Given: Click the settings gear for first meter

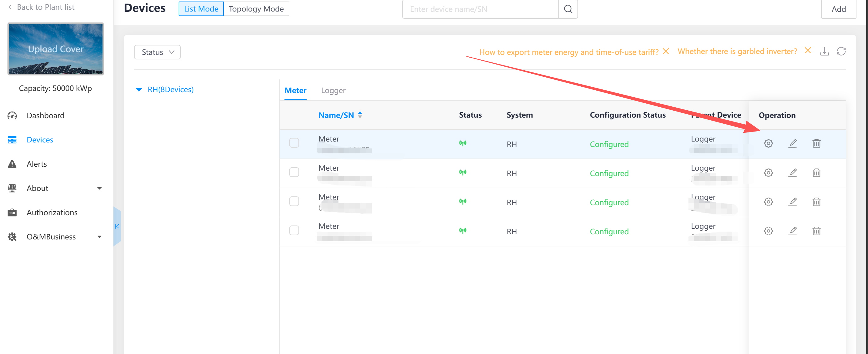Looking at the screenshot, I should point(768,143).
